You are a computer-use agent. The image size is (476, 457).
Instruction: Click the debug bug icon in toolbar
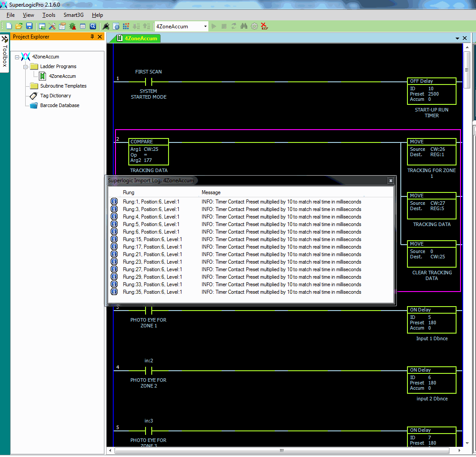(x=72, y=27)
